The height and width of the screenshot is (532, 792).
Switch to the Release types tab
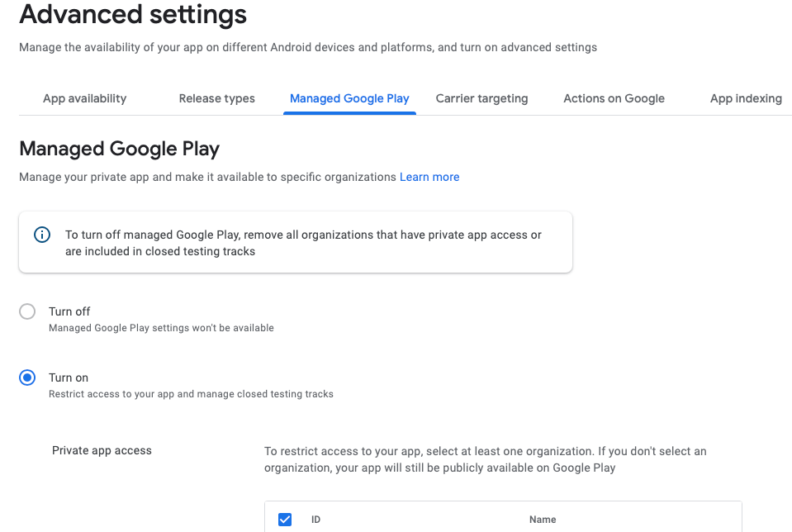tap(216, 98)
